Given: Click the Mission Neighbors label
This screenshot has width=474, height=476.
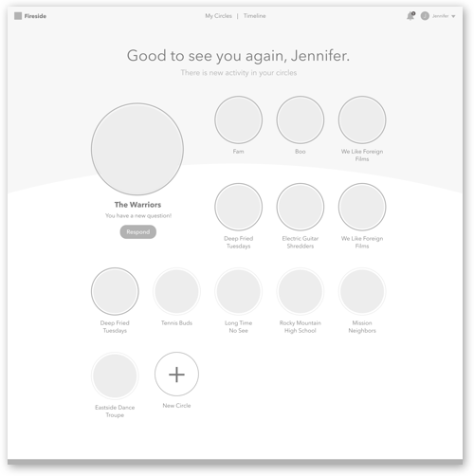Looking at the screenshot, I should (x=362, y=326).
